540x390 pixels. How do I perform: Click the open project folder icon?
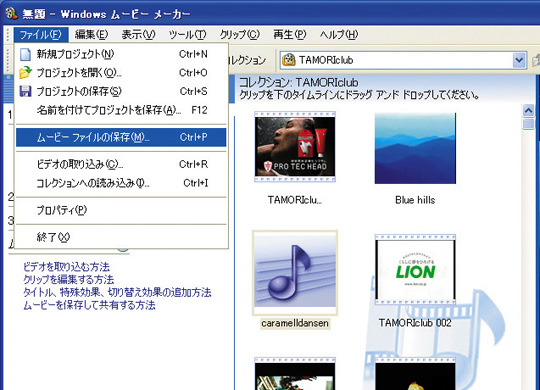[25, 73]
